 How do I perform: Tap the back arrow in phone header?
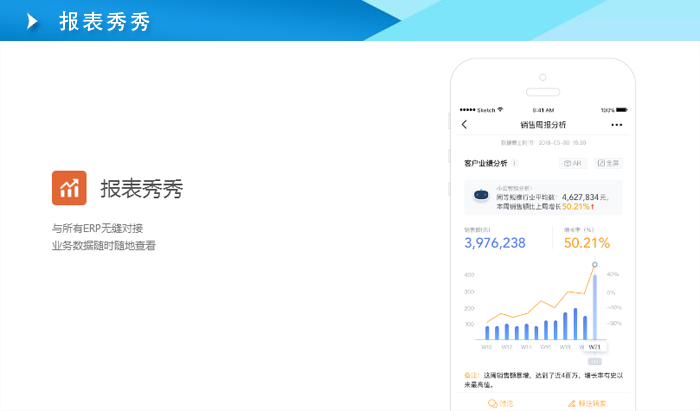(464, 125)
